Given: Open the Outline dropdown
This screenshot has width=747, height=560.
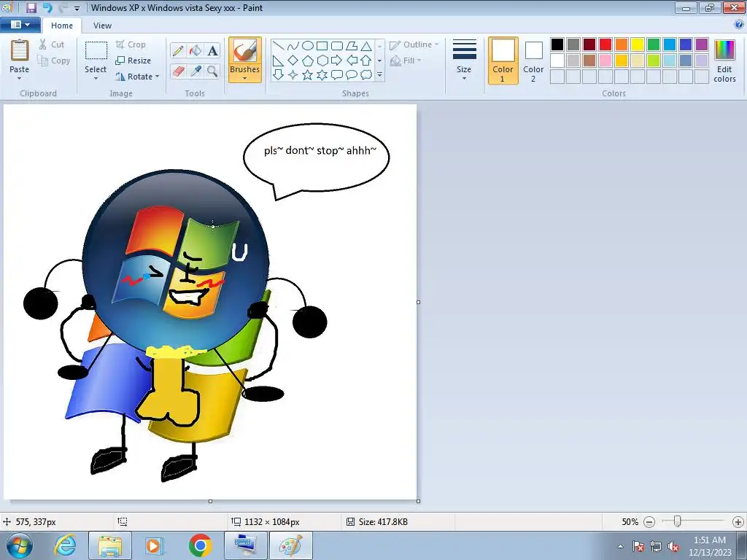Looking at the screenshot, I should pos(414,44).
